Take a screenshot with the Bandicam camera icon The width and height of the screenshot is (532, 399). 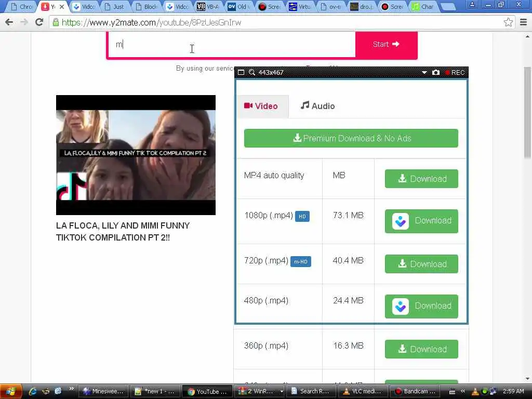coord(436,72)
